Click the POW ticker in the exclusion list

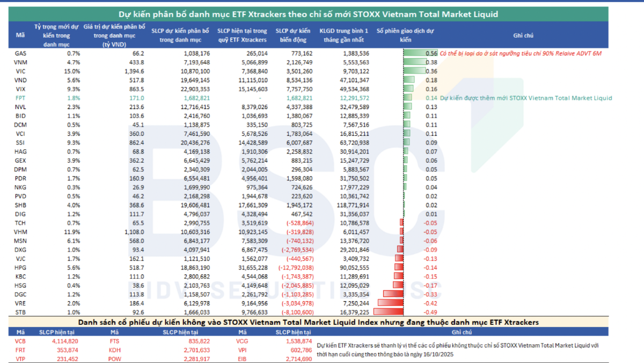pyautogui.click(x=115, y=358)
